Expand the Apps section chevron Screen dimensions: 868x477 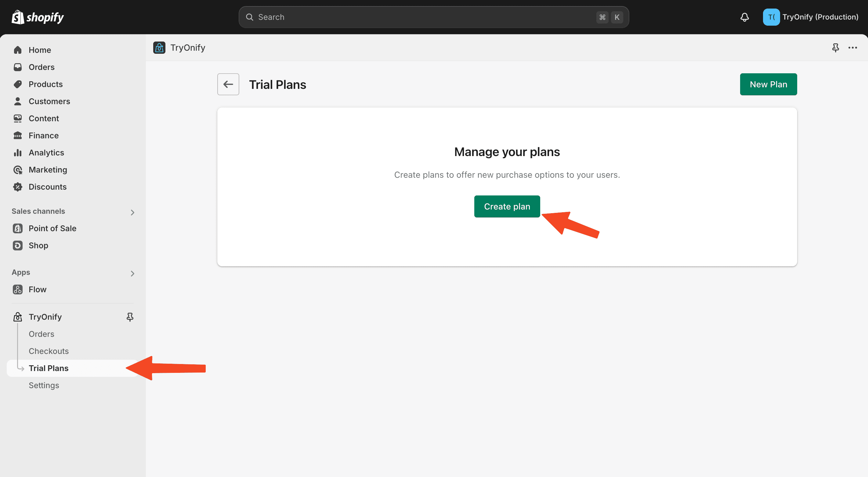coord(132,273)
